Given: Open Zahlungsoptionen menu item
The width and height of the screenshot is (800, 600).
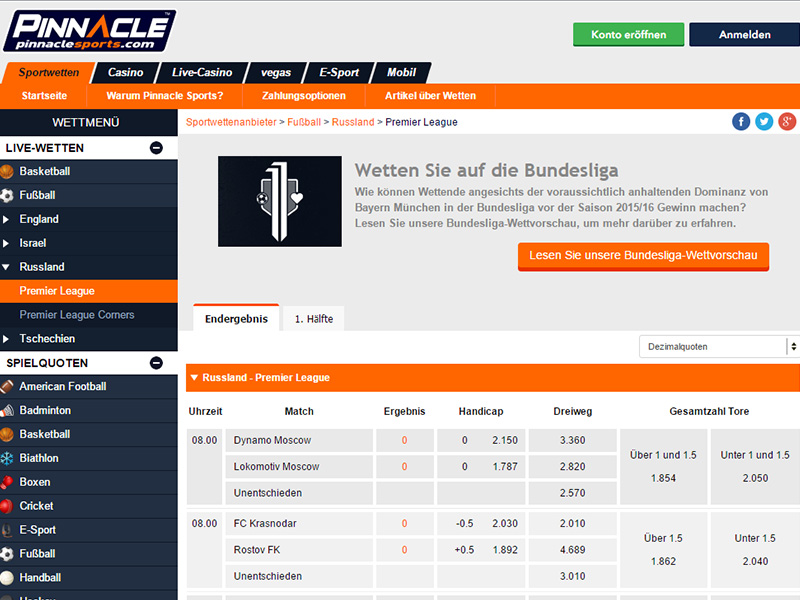Looking at the screenshot, I should click(304, 96).
